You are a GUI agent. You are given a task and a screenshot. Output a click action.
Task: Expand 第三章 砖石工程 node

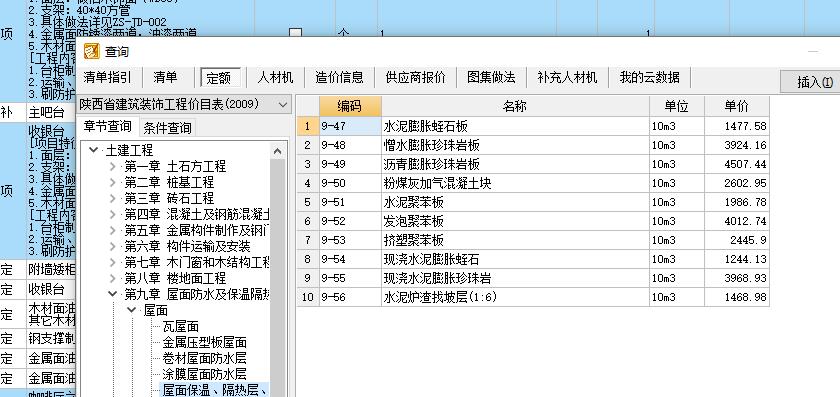(x=112, y=199)
